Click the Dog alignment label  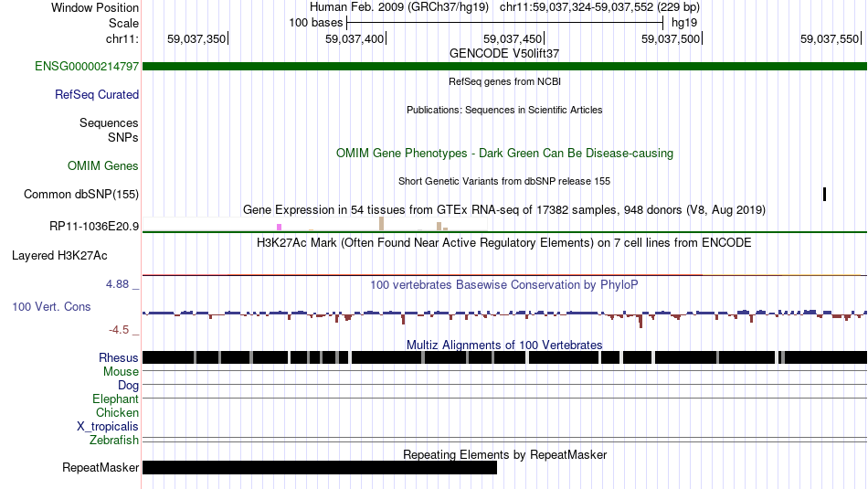coord(128,386)
